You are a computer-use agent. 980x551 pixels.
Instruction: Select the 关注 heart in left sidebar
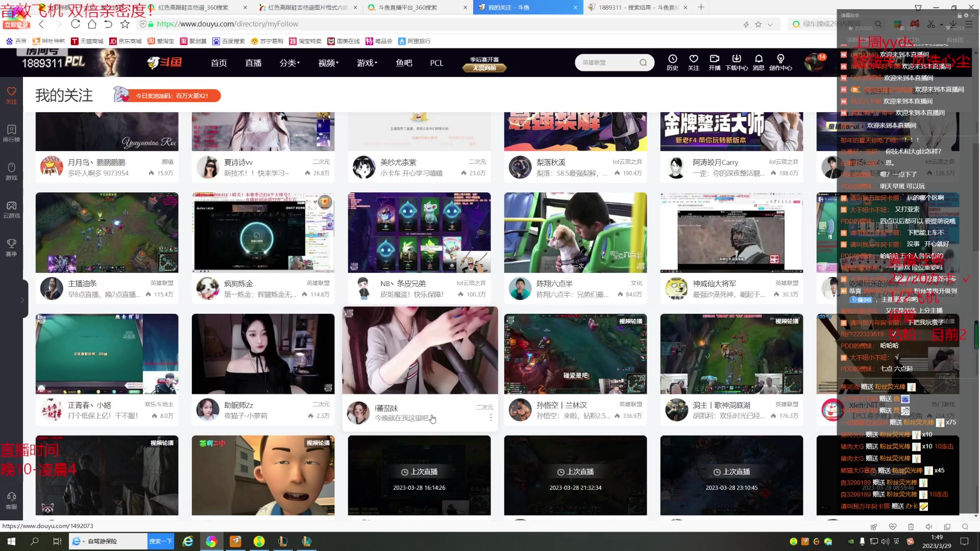point(11,95)
